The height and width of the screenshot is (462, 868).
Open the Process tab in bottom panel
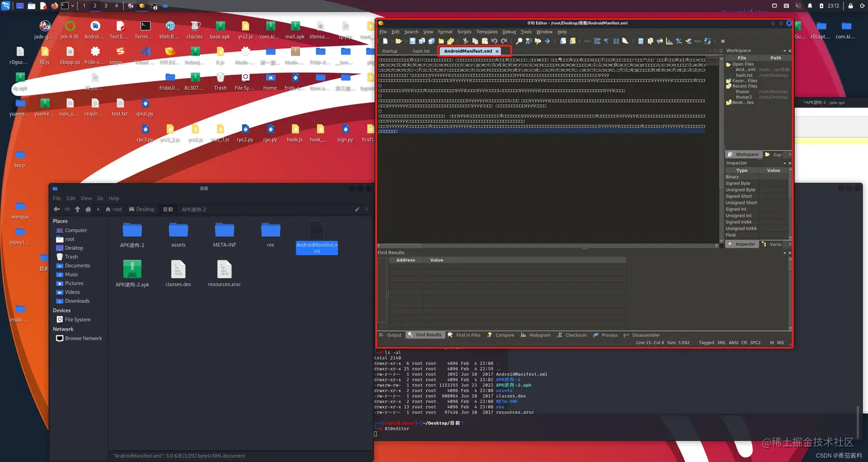(x=606, y=335)
